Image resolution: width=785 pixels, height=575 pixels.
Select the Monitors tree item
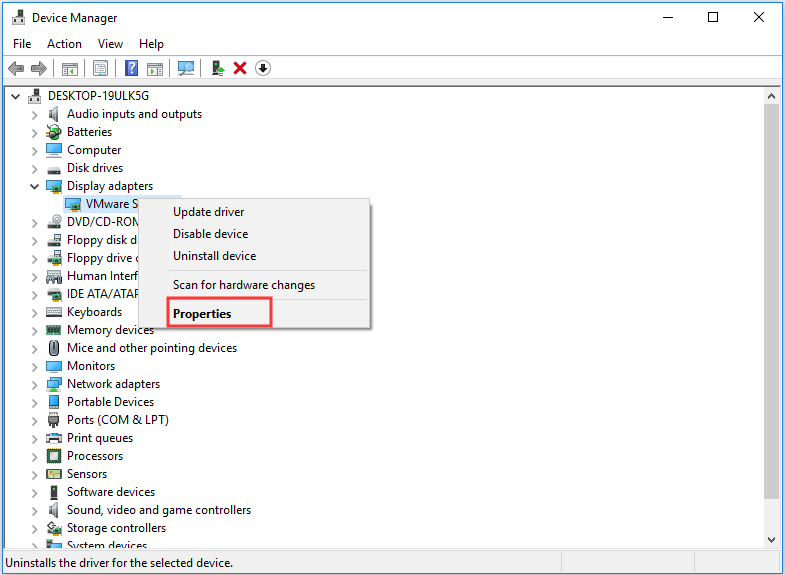tap(90, 366)
